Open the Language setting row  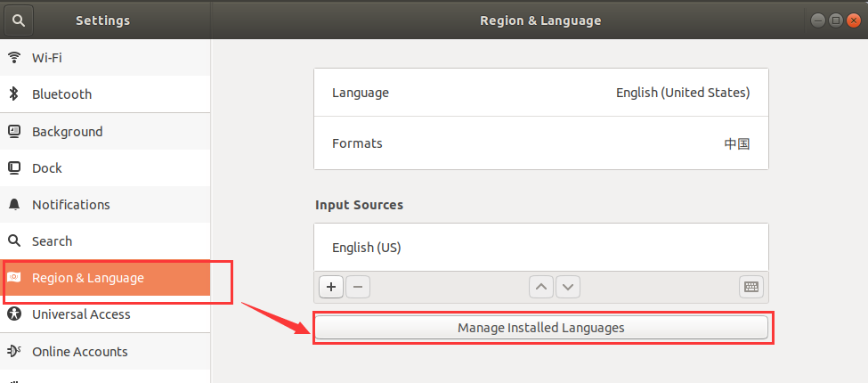pyautogui.click(x=540, y=93)
